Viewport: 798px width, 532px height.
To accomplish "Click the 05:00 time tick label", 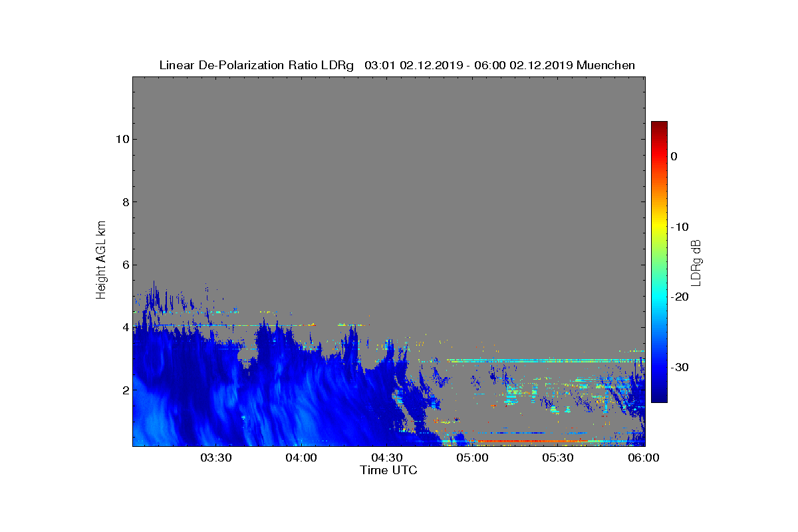I will tap(473, 458).
